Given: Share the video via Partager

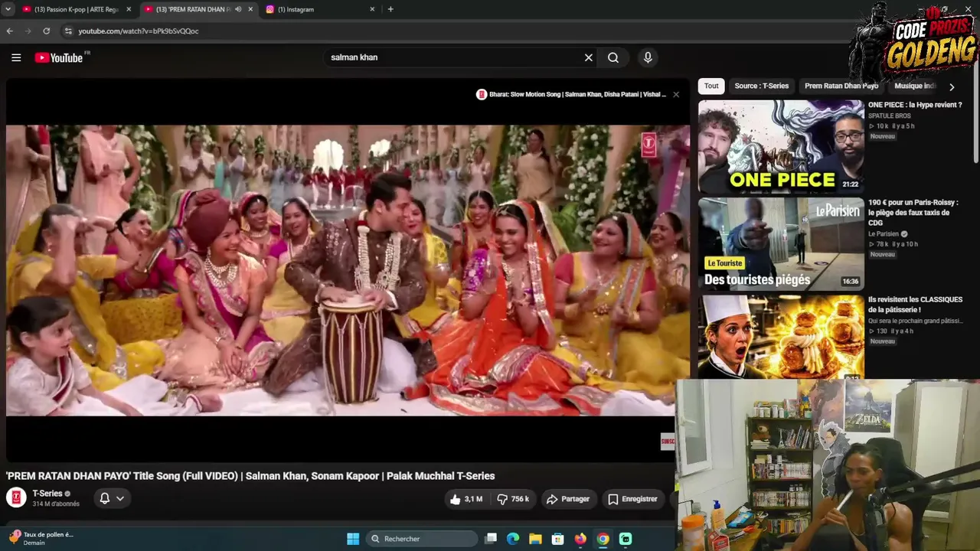Looking at the screenshot, I should tap(568, 499).
